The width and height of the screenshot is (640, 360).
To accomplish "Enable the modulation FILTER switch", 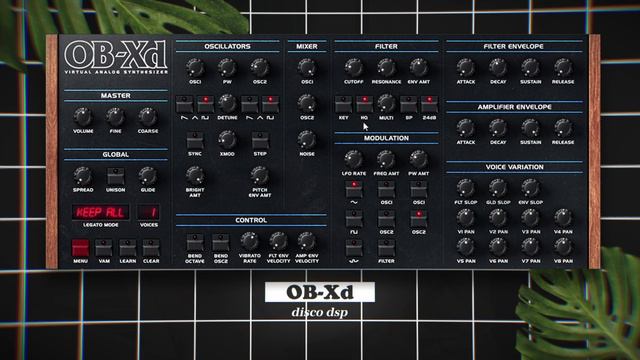I will click(386, 248).
